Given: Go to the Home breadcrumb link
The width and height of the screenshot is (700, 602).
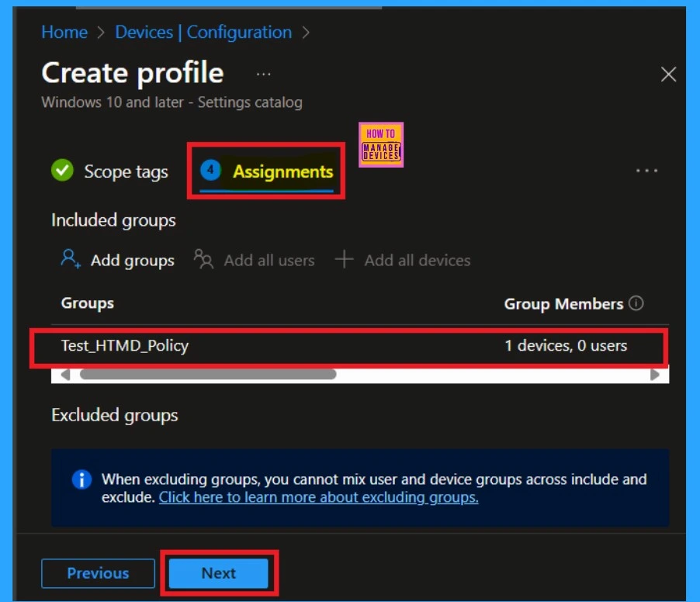Looking at the screenshot, I should (64, 32).
